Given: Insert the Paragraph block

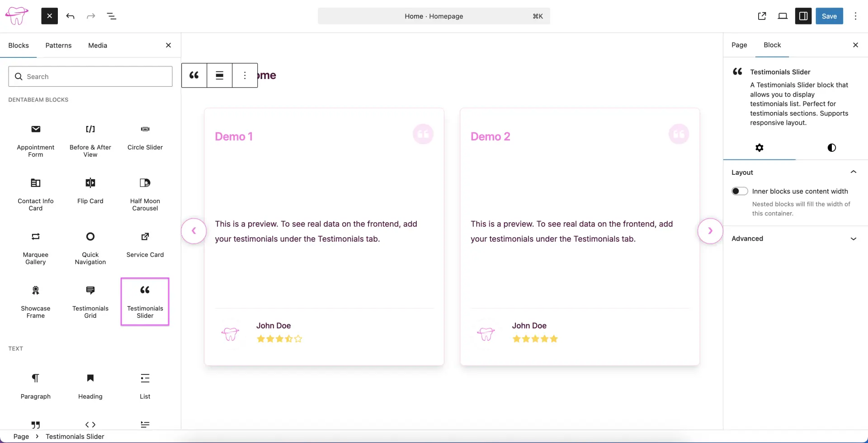Looking at the screenshot, I should point(36,387).
